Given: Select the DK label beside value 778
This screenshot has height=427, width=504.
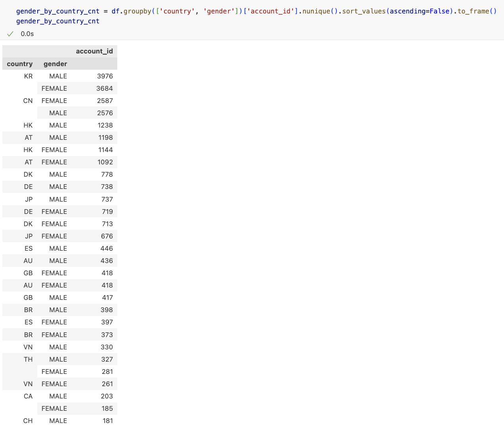Looking at the screenshot, I should tap(28, 174).
